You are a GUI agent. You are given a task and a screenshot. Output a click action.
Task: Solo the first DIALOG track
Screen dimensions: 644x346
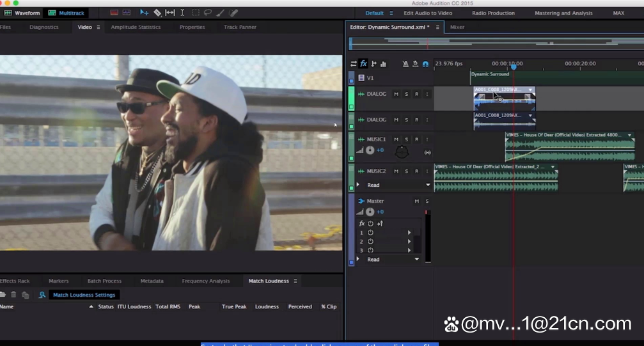pyautogui.click(x=406, y=94)
